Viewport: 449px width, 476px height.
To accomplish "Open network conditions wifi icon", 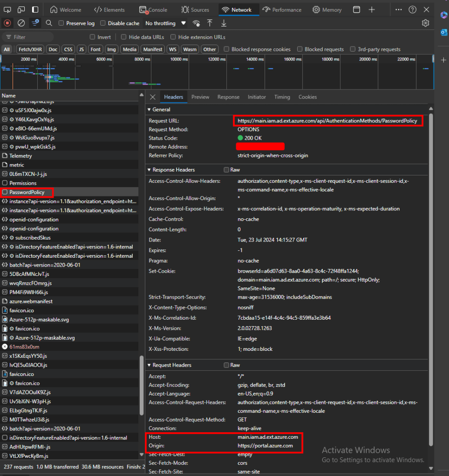I will coord(196,23).
